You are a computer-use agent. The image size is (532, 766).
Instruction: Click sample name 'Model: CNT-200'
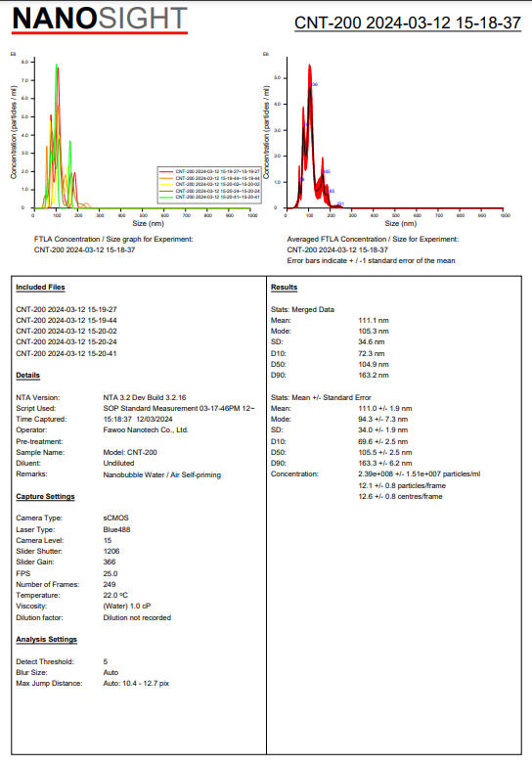130,452
